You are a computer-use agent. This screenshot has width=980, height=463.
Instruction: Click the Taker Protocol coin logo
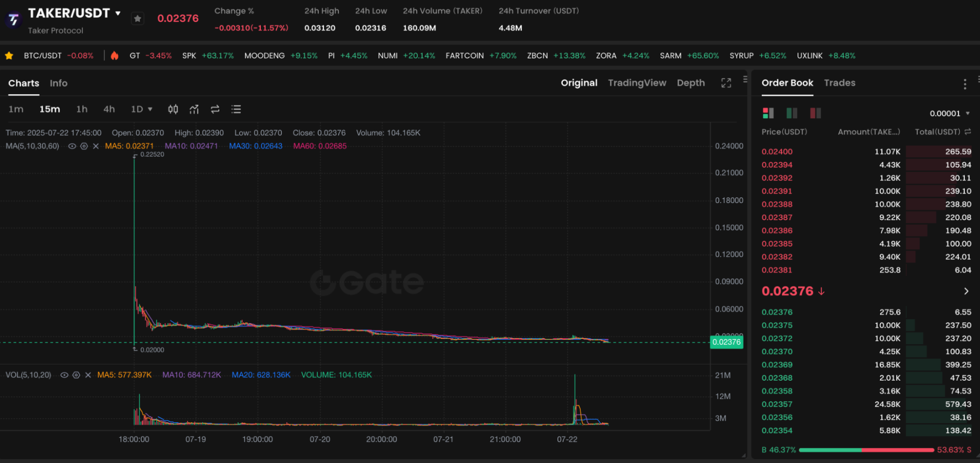[x=13, y=20]
